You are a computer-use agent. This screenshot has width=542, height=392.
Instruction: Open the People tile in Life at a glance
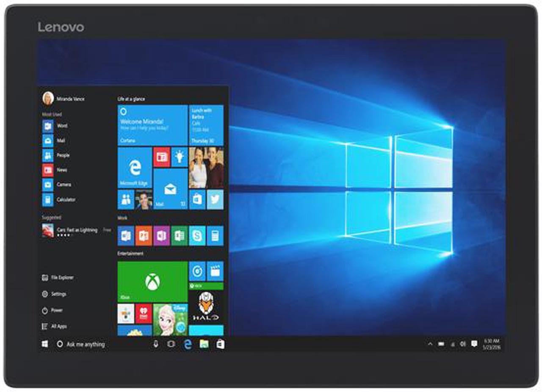coord(126,199)
